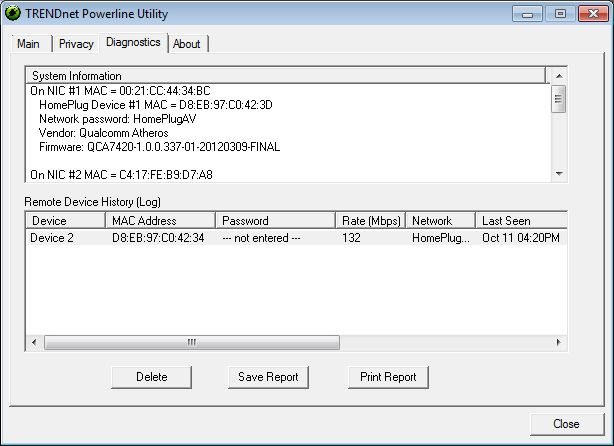Viewport: 614px width, 446px height.
Task: Go to the About tab
Action: point(187,43)
